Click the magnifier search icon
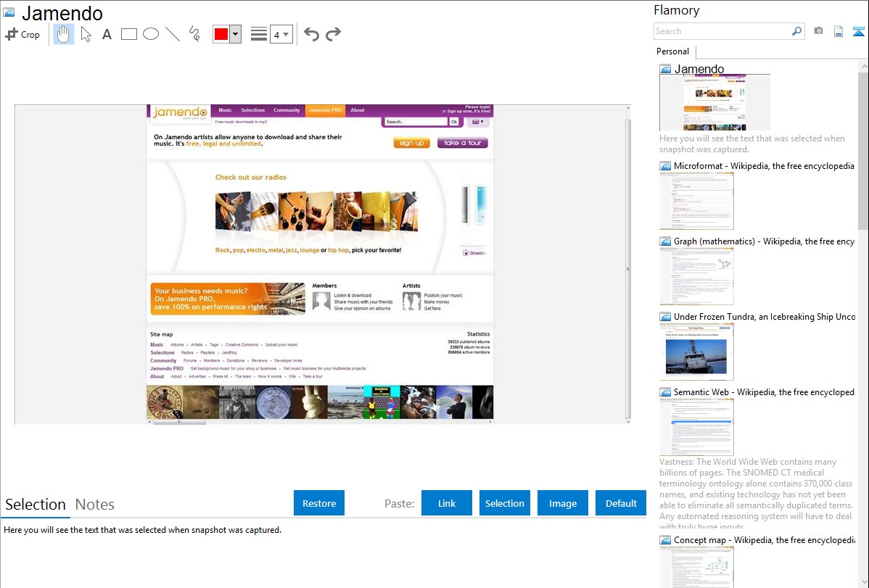This screenshot has height=588, width=869. pyautogui.click(x=797, y=31)
